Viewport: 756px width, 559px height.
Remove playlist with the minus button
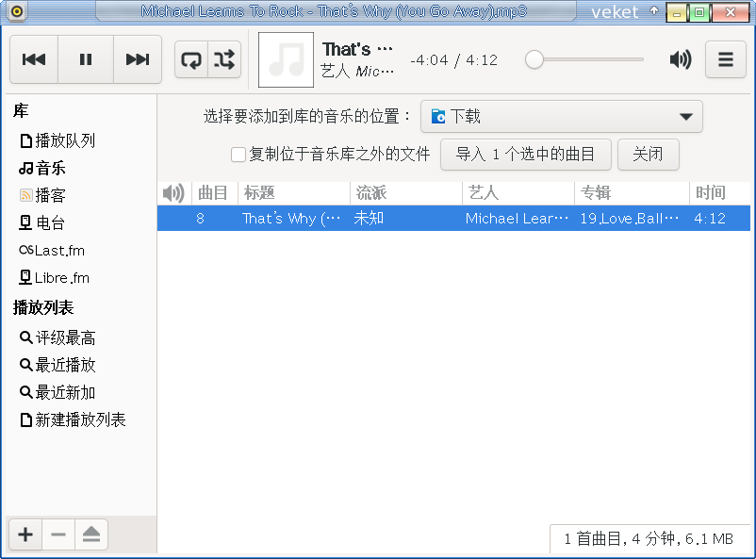tap(58, 534)
